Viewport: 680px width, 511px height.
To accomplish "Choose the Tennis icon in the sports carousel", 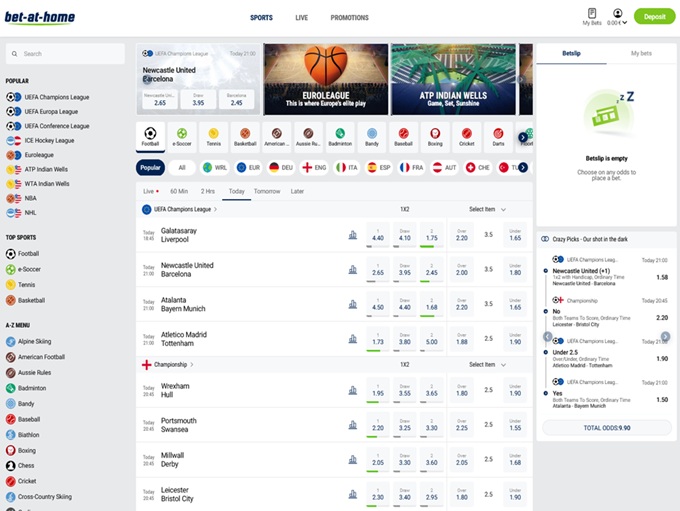I will point(214,137).
